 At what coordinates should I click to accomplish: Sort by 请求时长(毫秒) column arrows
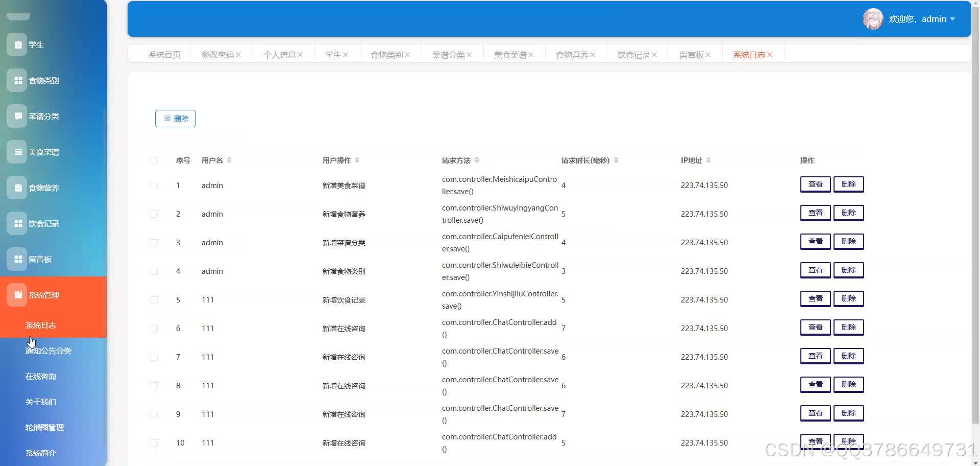coord(616,160)
